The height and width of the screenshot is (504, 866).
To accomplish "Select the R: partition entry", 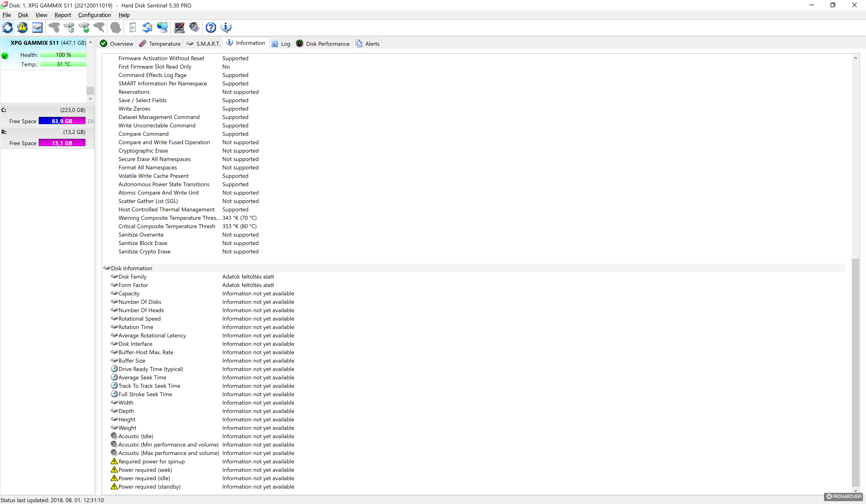I will click(47, 137).
